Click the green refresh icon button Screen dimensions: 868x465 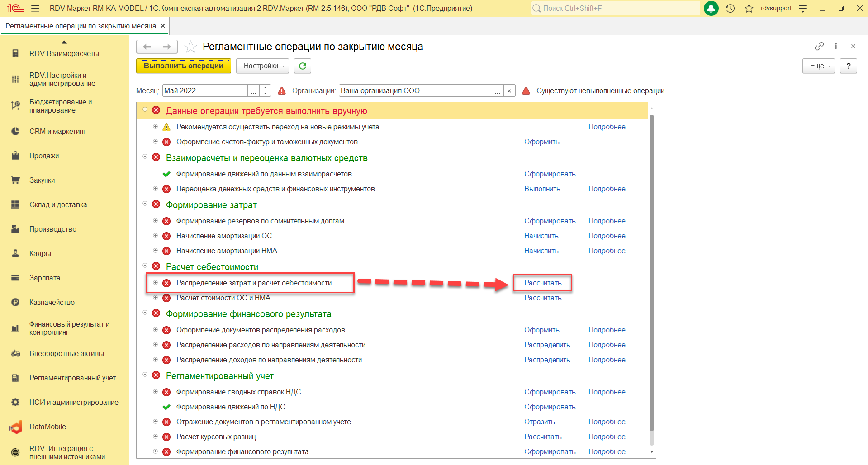coord(302,66)
